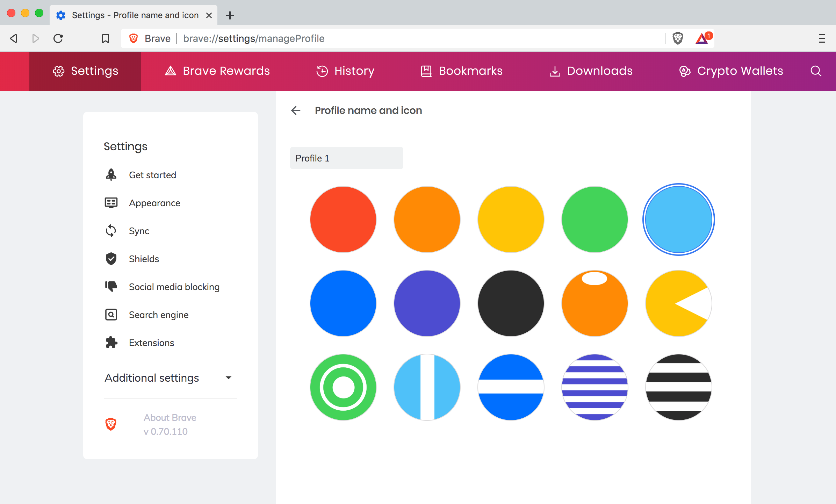This screenshot has width=836, height=504.
Task: Pick the solid red color avatar
Action: click(343, 219)
